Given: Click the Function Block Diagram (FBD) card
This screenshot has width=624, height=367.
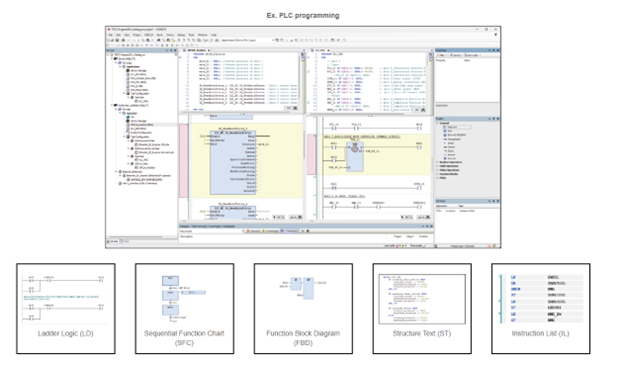Looking at the screenshot, I should (303, 308).
